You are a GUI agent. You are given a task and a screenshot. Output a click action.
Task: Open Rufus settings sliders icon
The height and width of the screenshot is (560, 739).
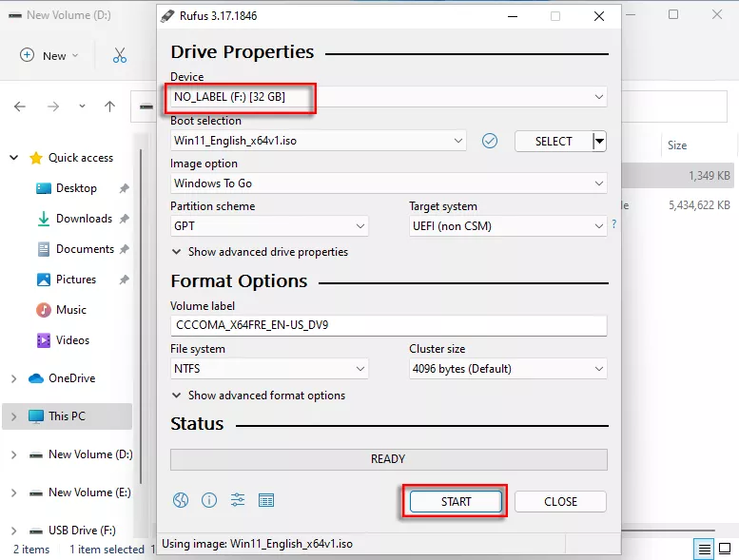click(x=238, y=500)
